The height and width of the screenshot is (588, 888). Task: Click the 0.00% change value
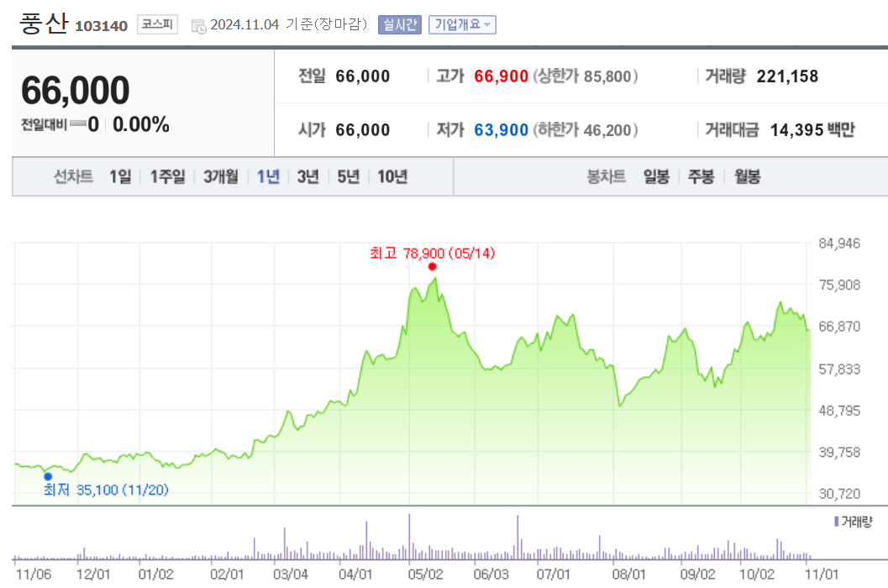click(141, 124)
